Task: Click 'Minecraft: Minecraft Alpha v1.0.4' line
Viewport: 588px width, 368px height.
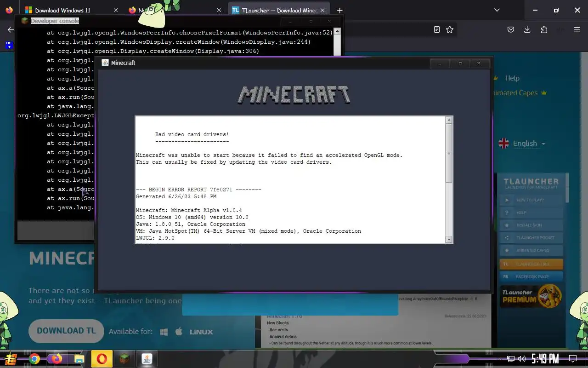Action: pos(189,210)
